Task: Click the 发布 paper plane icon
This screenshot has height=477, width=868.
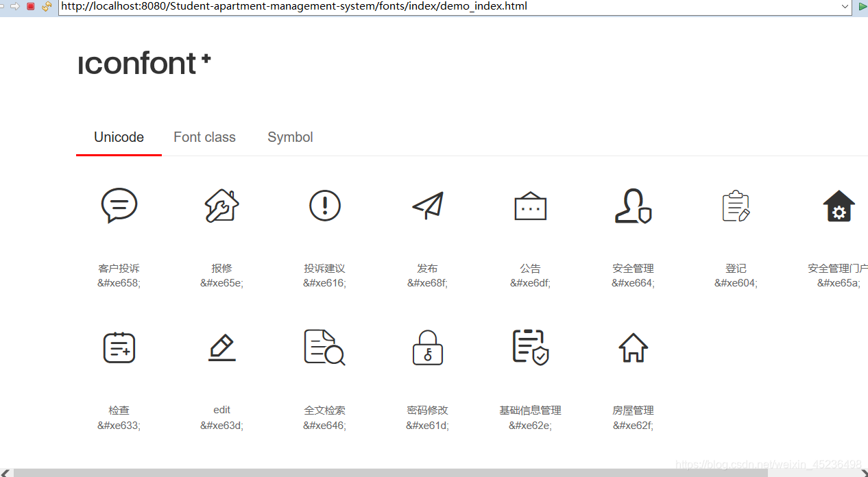Action: tap(428, 206)
